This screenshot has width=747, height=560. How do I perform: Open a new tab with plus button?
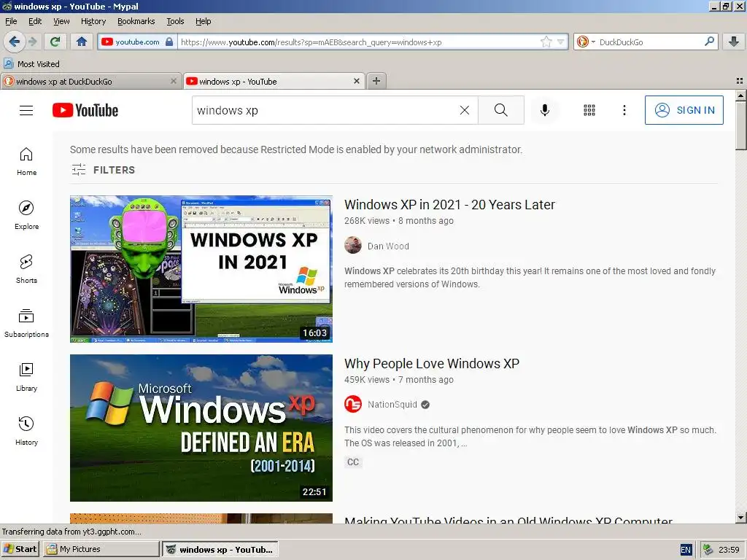point(376,81)
